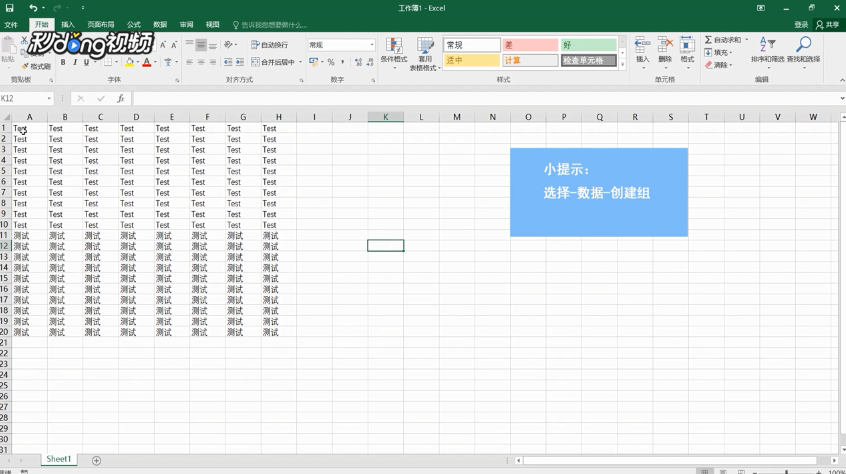Open Conditional Formatting (条件格式) menu
The height and width of the screenshot is (474, 846).
coord(394,51)
